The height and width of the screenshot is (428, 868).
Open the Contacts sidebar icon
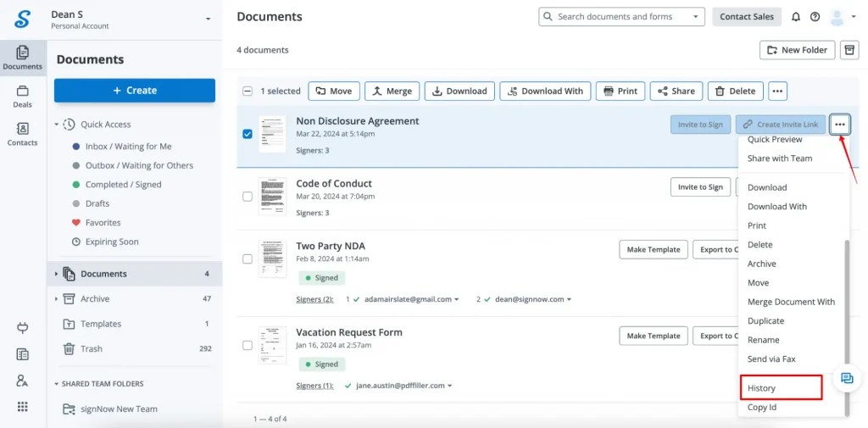(23, 134)
